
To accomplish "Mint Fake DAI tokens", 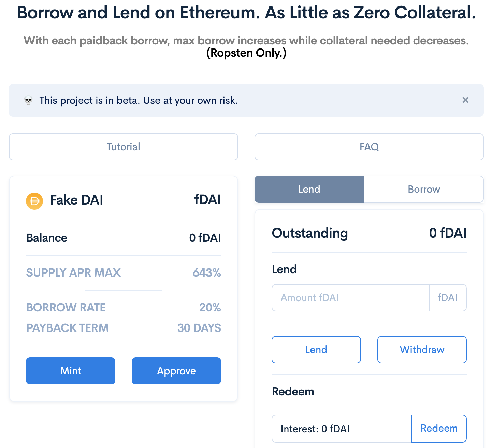I will [71, 371].
